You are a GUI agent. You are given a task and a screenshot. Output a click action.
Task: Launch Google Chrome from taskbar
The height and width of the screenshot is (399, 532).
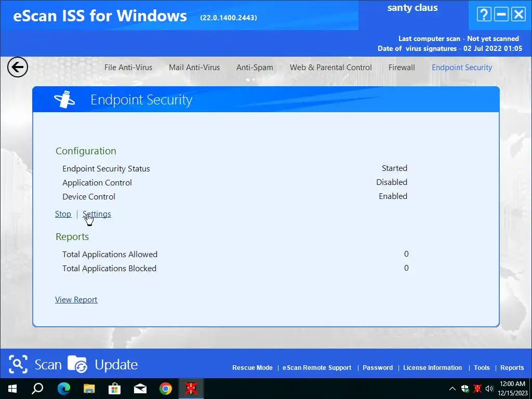166,389
